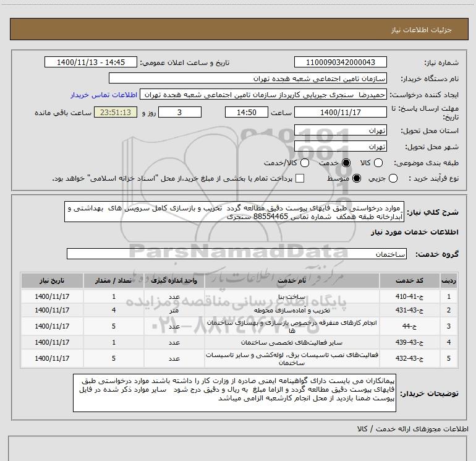Click the request creator name field
This screenshot has width=476, height=461.
(263, 95)
